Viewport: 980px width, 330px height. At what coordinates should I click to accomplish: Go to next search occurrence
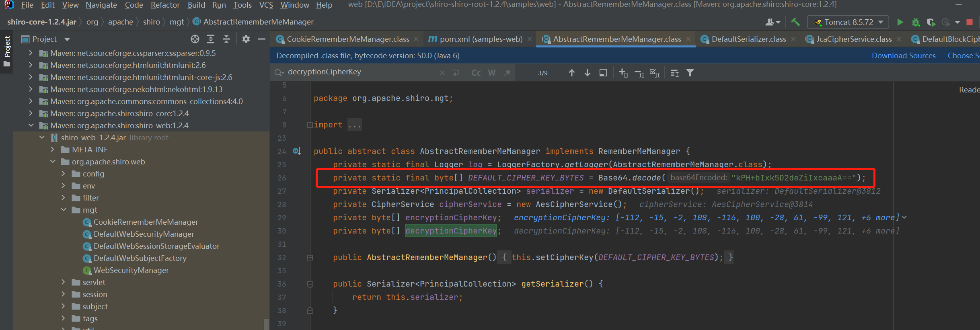pos(588,73)
